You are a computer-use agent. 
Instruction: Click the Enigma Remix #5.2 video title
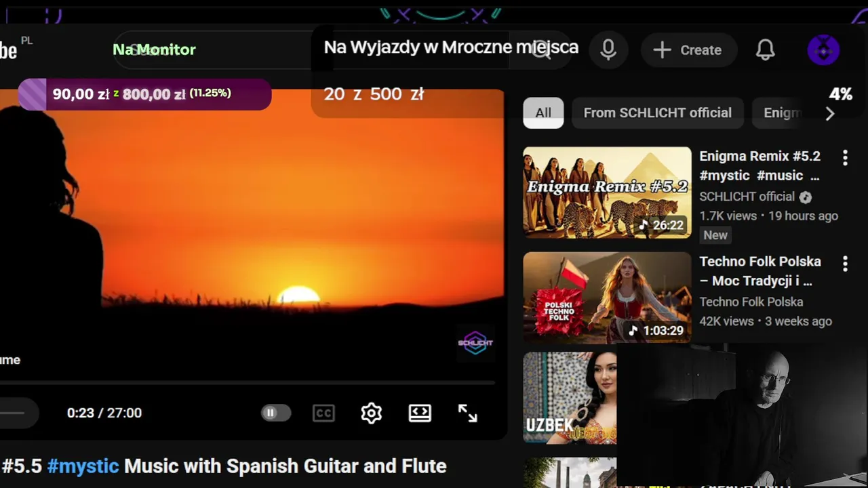point(759,165)
